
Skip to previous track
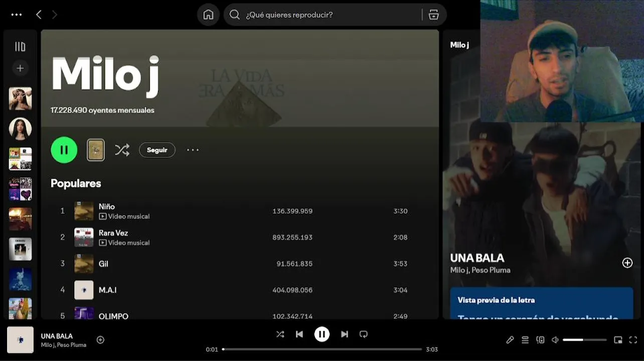point(299,334)
